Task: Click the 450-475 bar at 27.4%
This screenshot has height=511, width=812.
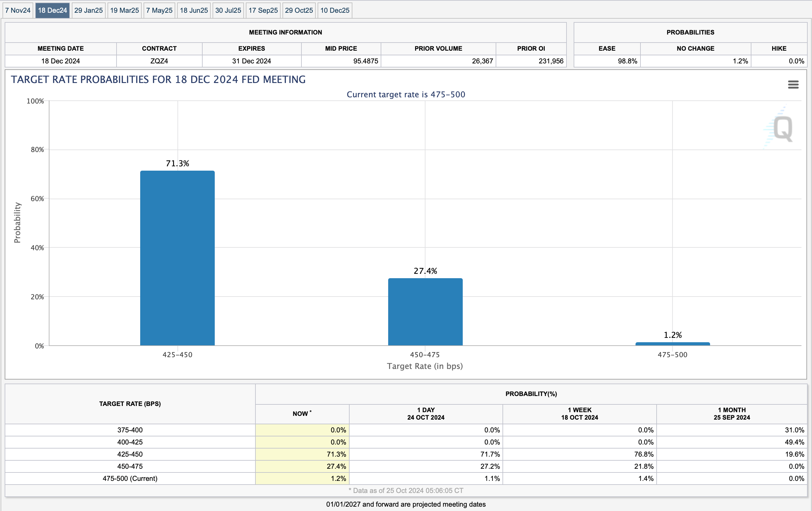Action: point(425,312)
